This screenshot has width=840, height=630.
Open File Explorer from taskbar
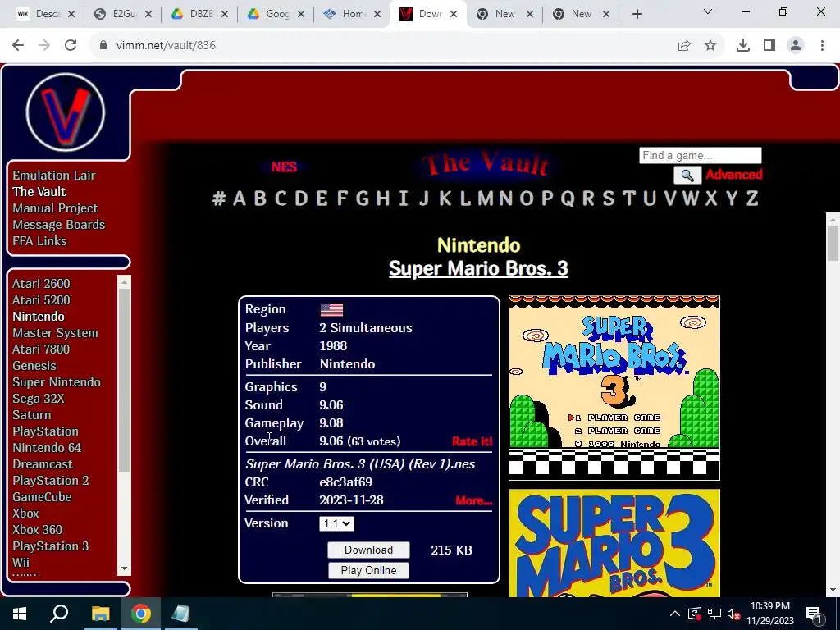[100, 614]
